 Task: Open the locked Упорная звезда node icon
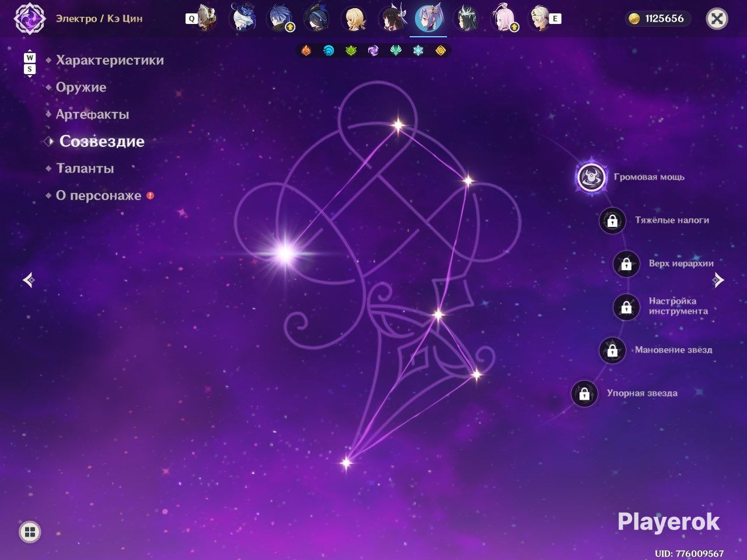click(584, 393)
